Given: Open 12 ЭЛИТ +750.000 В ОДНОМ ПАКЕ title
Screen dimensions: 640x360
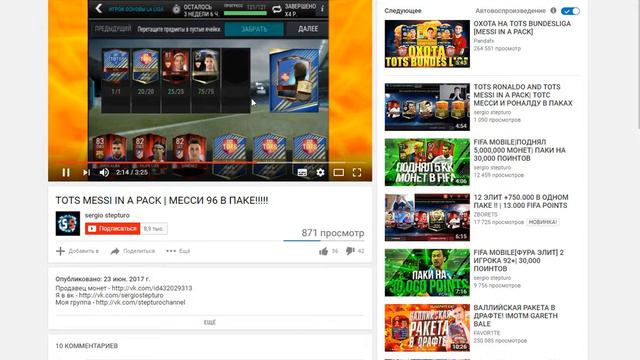Looking at the screenshot, I should pos(521,201).
